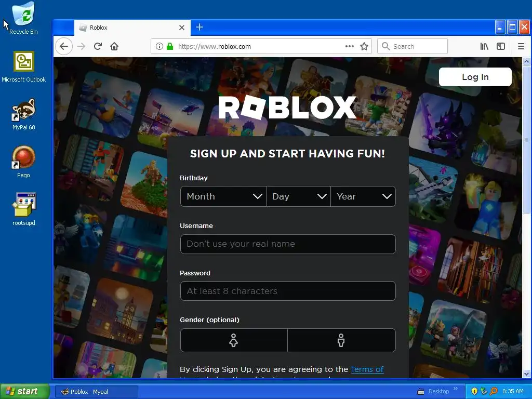The width and height of the screenshot is (532, 399).
Task: Click the search magnifier icon
Action: (386, 46)
